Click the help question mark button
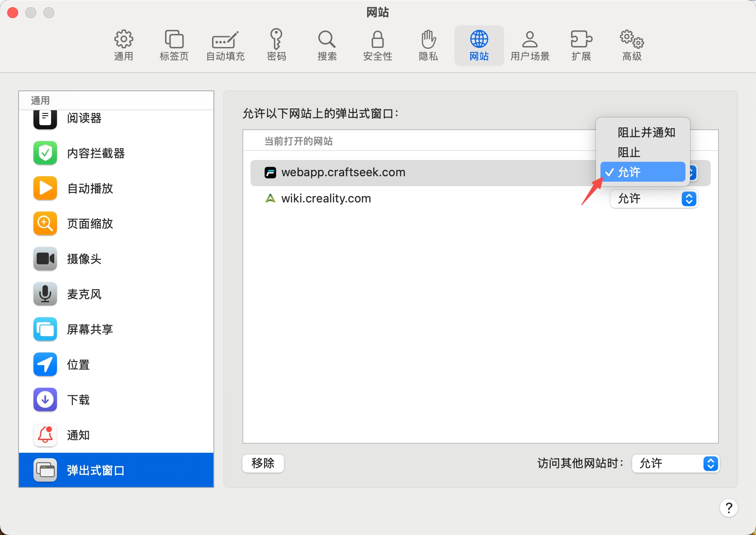The image size is (756, 535). (729, 508)
